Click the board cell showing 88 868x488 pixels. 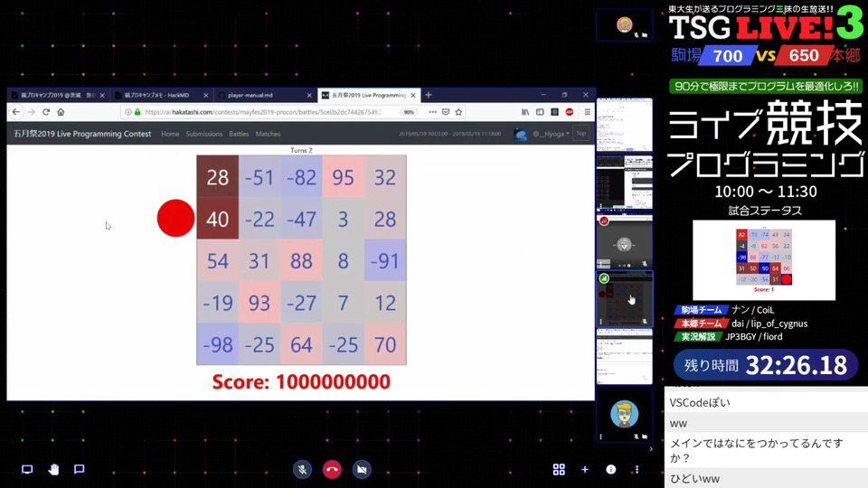[301, 260]
